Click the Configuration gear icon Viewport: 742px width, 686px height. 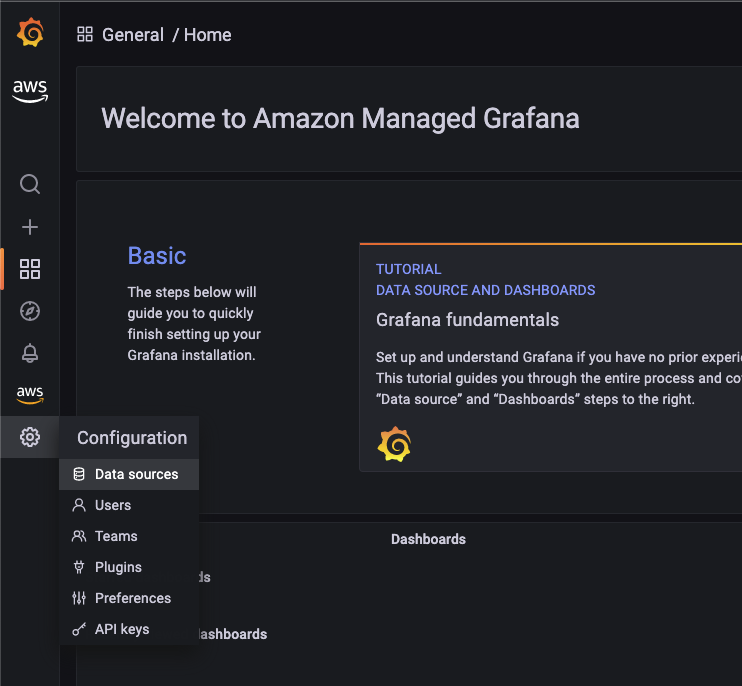click(x=30, y=437)
